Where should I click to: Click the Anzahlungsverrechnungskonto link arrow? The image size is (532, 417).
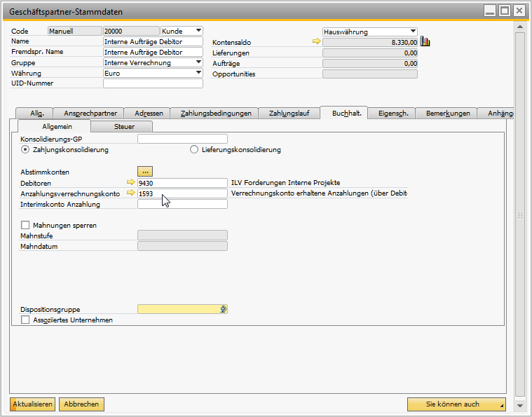130,193
